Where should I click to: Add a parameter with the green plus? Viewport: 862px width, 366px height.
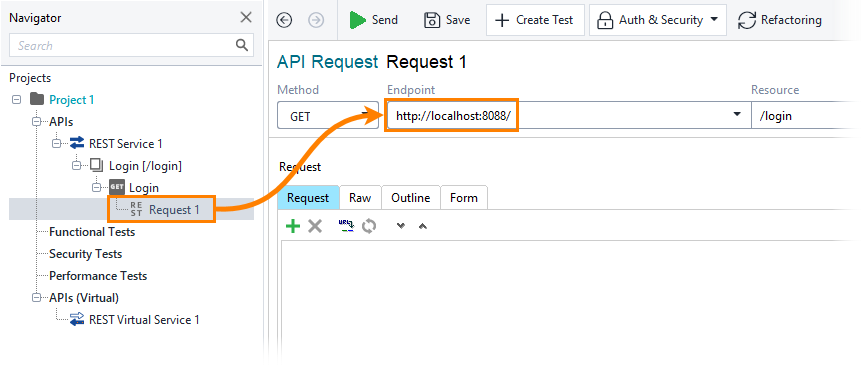point(294,226)
